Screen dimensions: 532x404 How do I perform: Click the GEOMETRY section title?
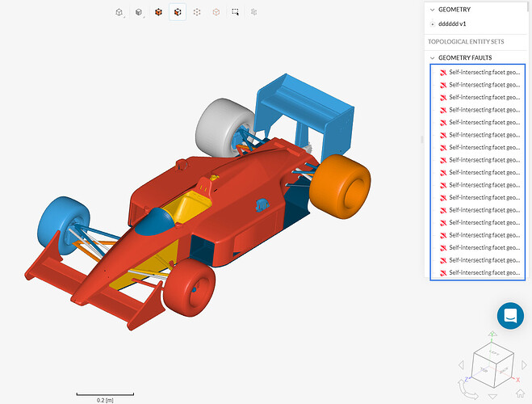[x=455, y=10]
